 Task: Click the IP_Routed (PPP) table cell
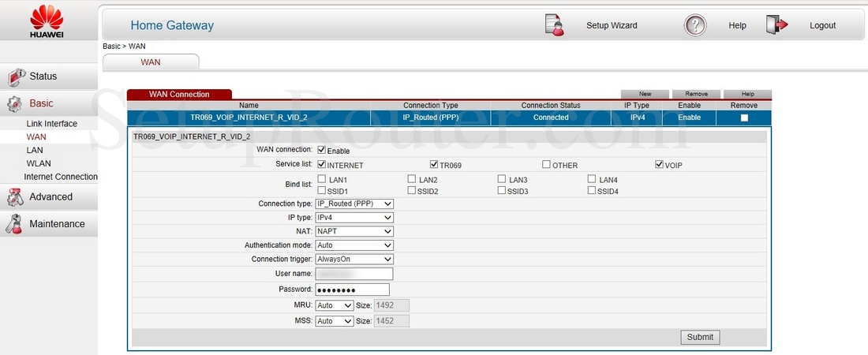pos(430,118)
